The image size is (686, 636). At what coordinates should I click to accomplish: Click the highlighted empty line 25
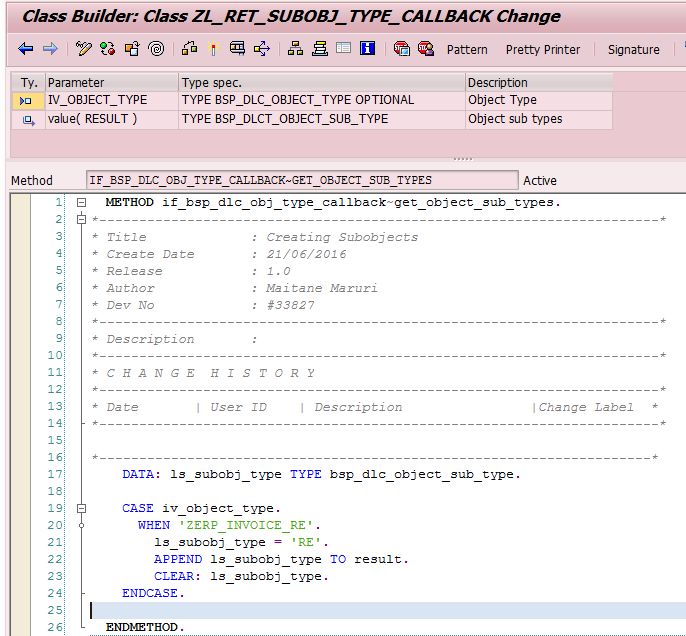(x=388, y=611)
